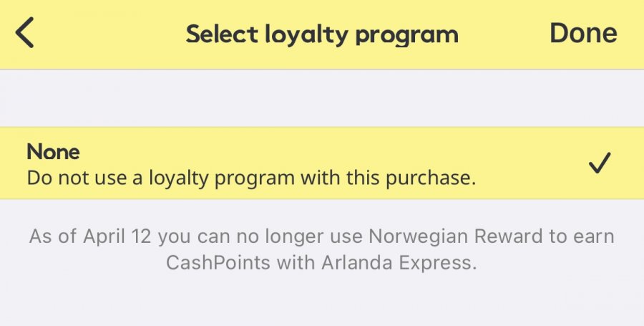
Task: Select the None loyalty program option
Action: click(x=322, y=163)
